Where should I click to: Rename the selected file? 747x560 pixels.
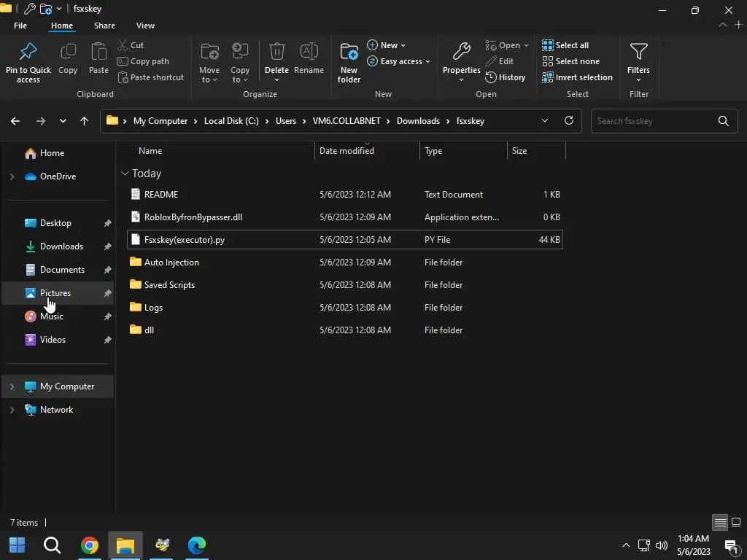pos(309,59)
